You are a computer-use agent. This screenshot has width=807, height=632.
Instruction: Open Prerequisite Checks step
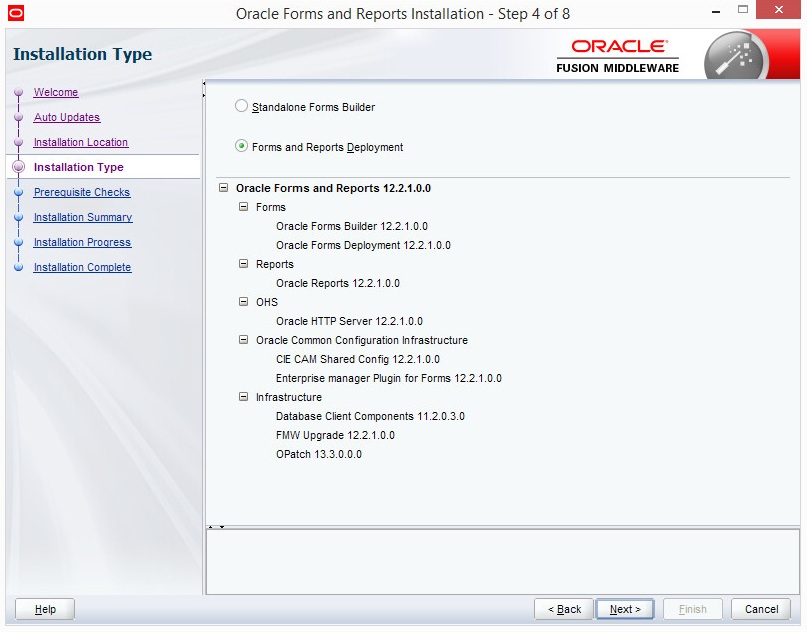coord(82,192)
